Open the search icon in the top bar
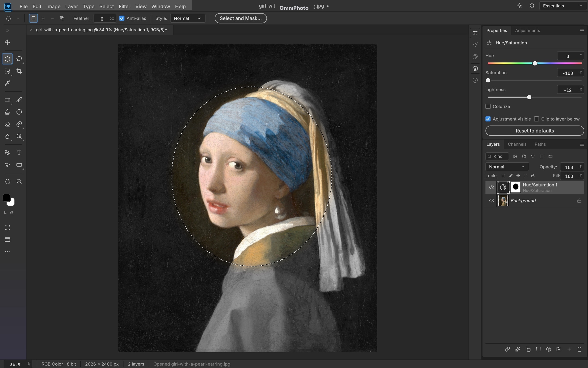 point(532,6)
